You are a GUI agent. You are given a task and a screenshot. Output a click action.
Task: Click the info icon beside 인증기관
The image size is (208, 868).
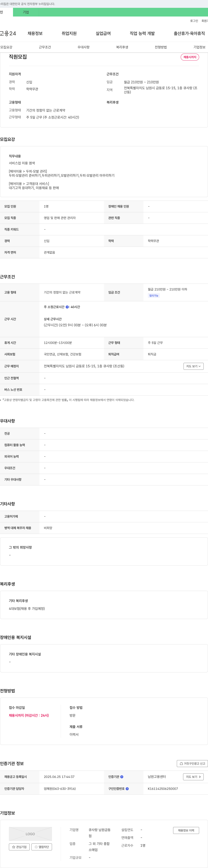coord(122,777)
